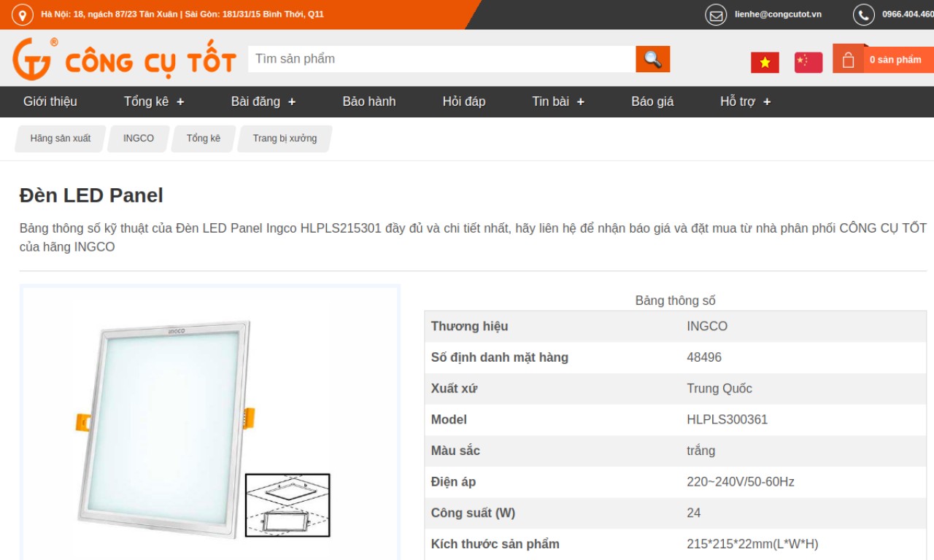The height and width of the screenshot is (560, 934).
Task: Click the 'Kích thước sản phẩm' label
Action: (x=495, y=544)
